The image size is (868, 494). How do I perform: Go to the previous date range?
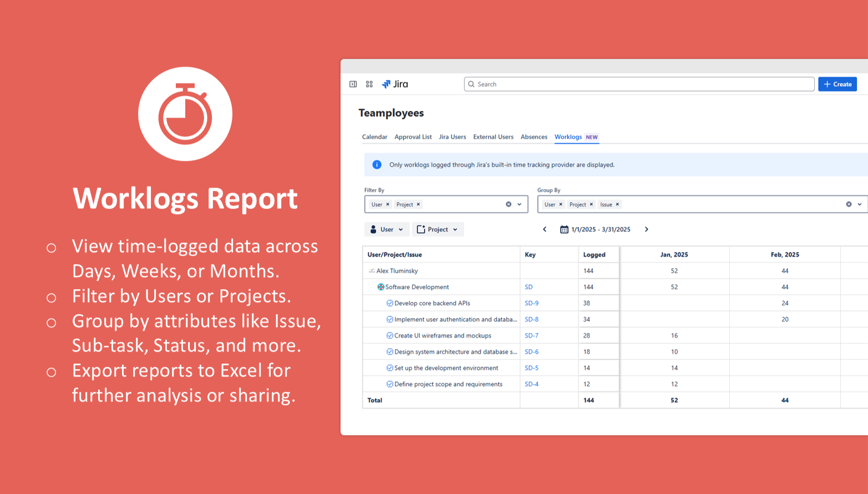coord(545,229)
